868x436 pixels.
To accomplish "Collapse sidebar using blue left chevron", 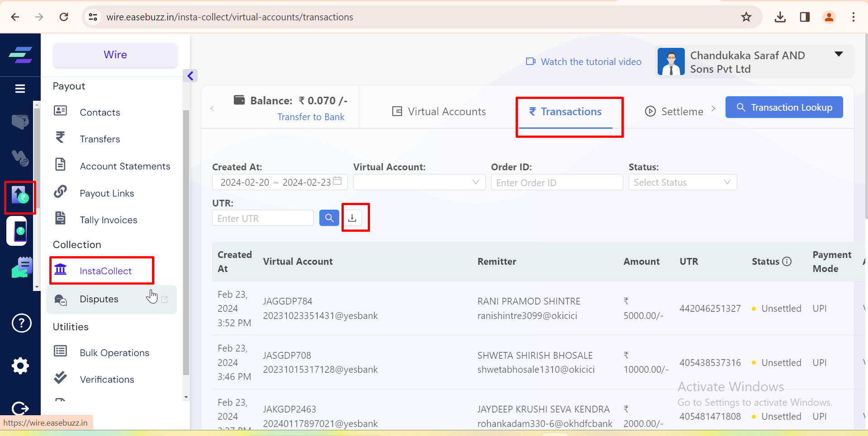I will [190, 76].
